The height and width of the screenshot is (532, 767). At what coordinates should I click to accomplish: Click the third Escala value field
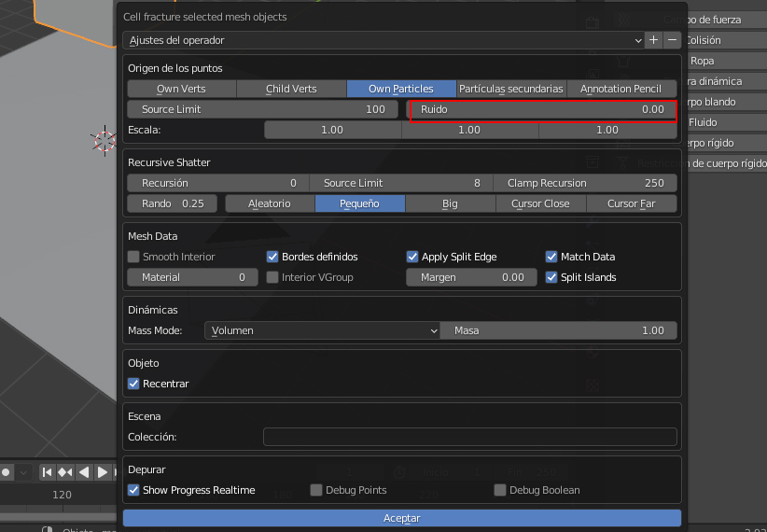click(607, 130)
